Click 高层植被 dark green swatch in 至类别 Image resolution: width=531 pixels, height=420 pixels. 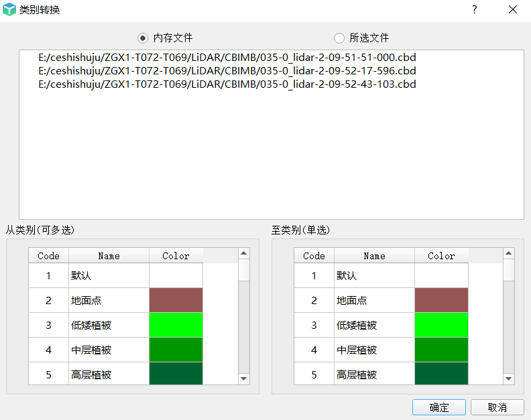[x=441, y=374]
